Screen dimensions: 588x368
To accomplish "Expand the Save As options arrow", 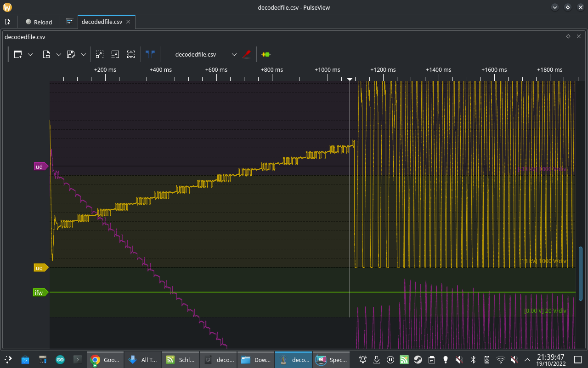I will tap(83, 54).
